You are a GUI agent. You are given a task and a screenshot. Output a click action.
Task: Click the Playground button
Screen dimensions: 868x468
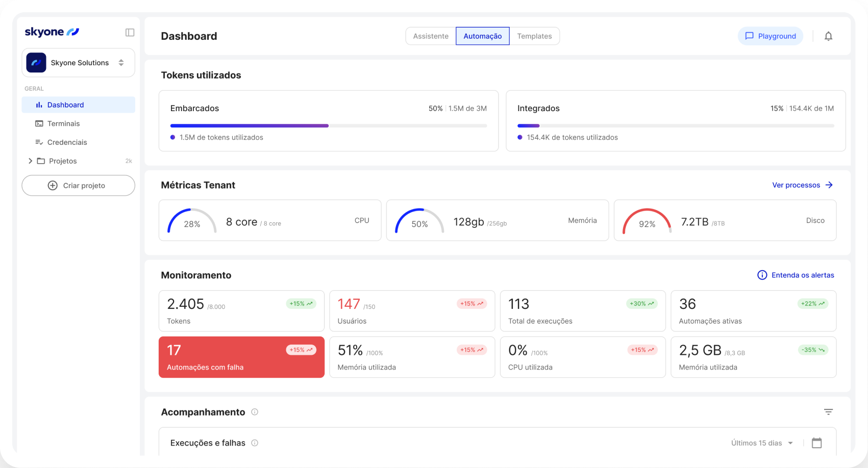point(770,36)
